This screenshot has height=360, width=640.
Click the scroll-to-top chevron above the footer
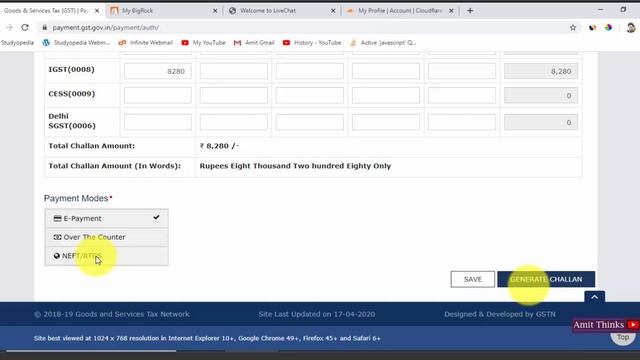594,297
